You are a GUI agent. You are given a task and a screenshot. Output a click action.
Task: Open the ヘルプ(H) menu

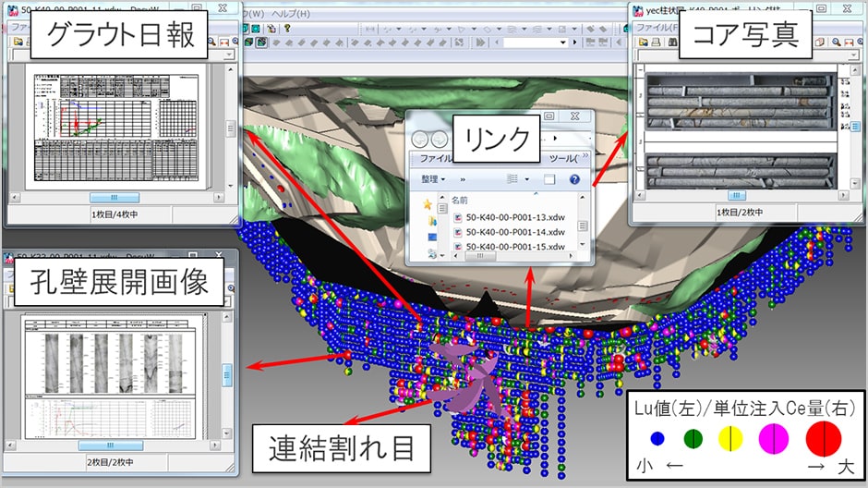(x=291, y=14)
